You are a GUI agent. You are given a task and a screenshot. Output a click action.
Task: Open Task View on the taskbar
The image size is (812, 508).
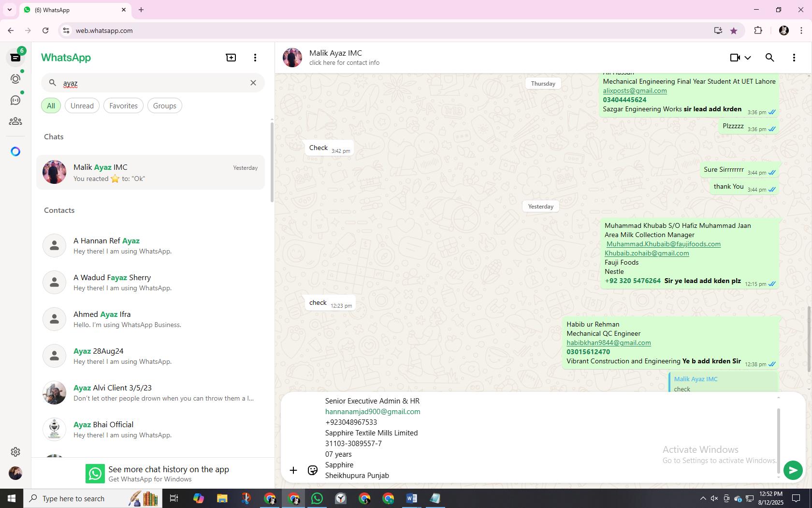[x=174, y=498]
